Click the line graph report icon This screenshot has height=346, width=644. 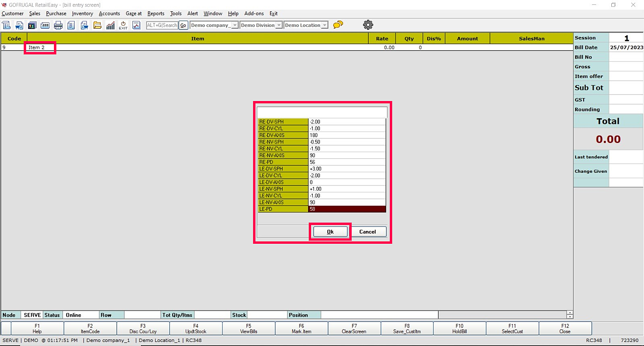click(136, 25)
